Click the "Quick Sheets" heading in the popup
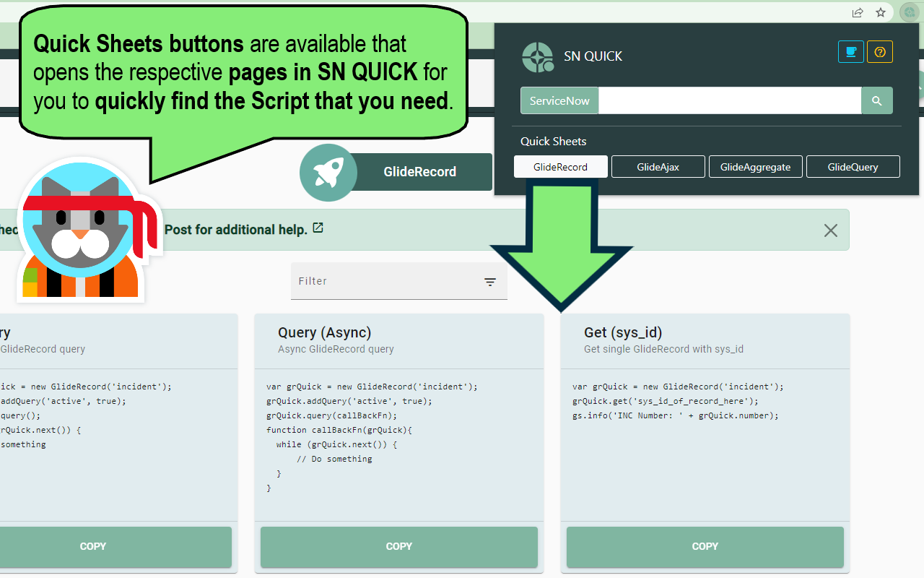Screen dimensions: 924x578 (554, 142)
